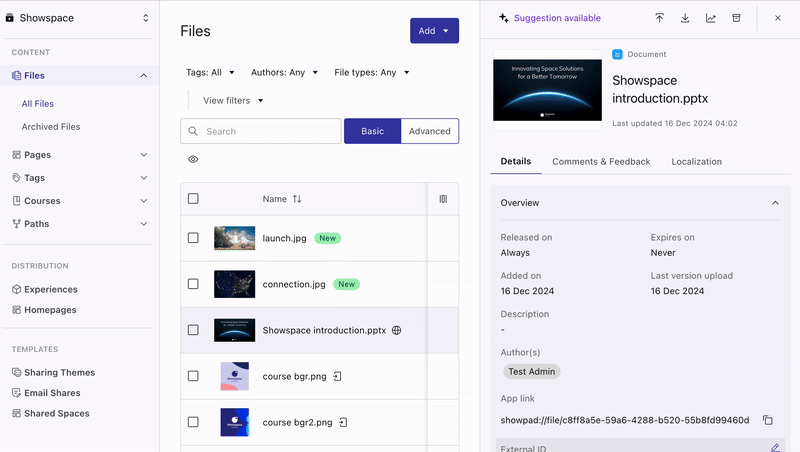Click the Showspace lock icon
800x452 pixels.
coord(10,18)
